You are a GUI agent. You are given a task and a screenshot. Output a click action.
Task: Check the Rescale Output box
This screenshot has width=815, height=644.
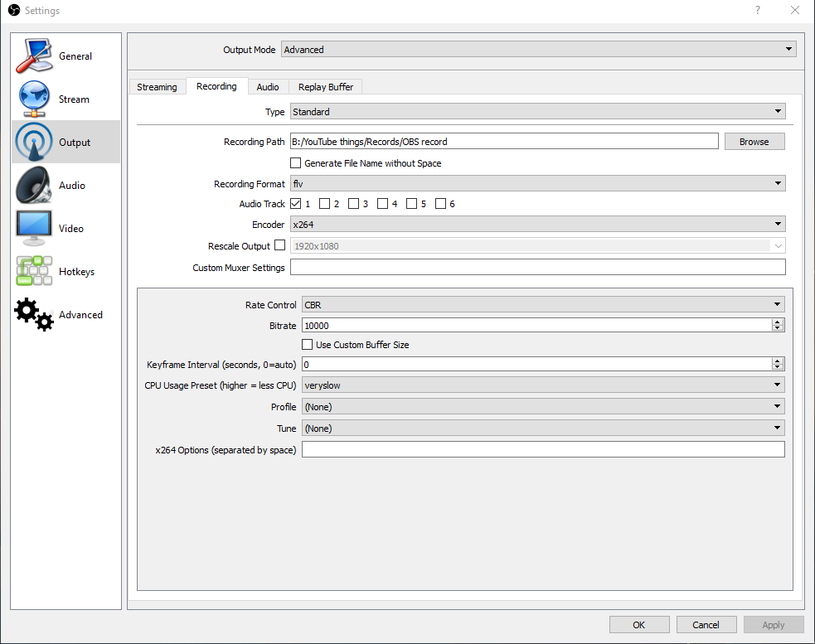click(280, 245)
